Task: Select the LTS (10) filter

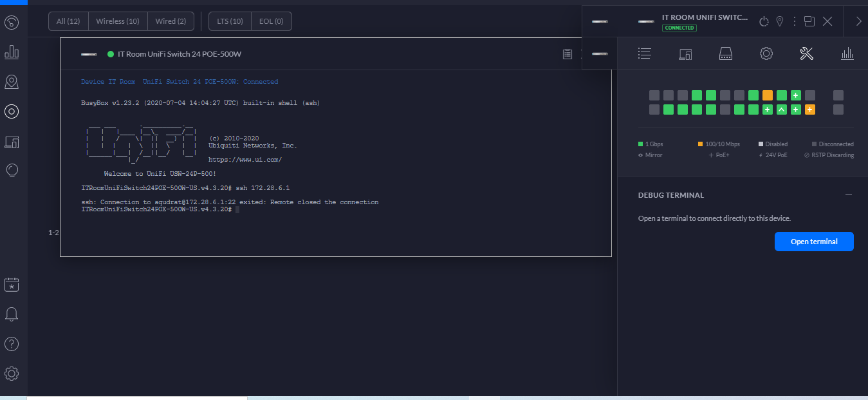Action: (x=230, y=21)
